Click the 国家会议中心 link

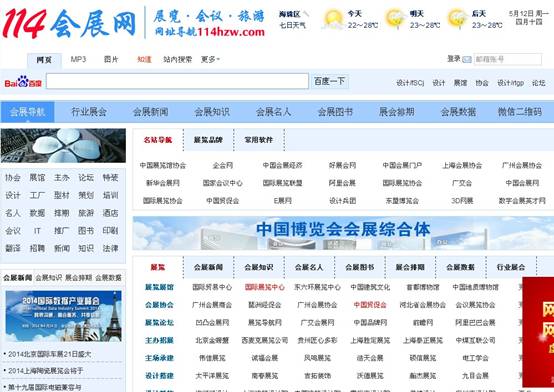tap(223, 183)
